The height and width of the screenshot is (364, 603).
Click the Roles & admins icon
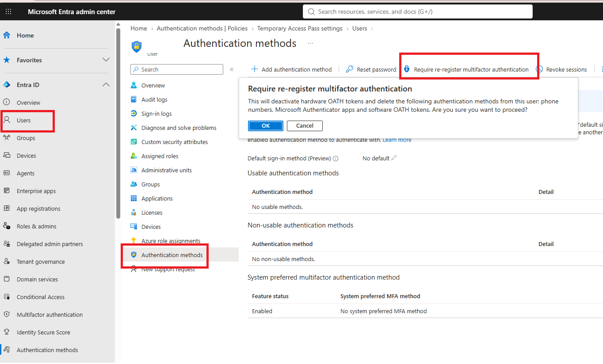pos(7,226)
